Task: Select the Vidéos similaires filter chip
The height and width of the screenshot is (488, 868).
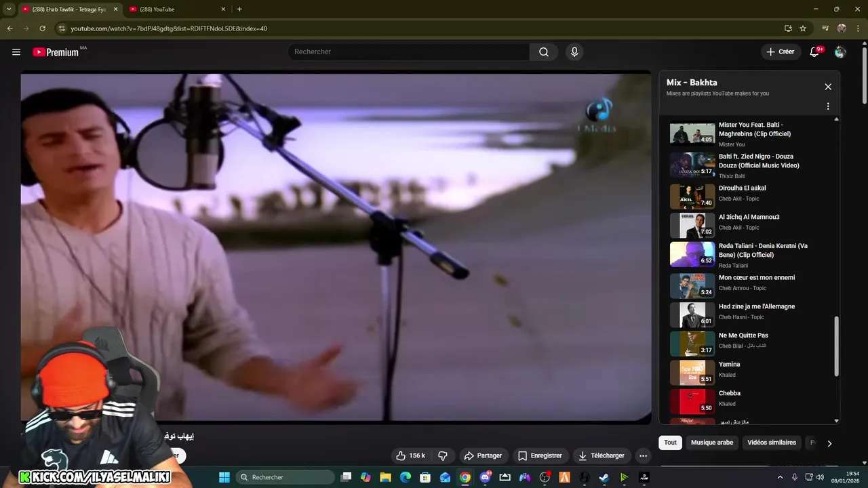Action: (772, 443)
